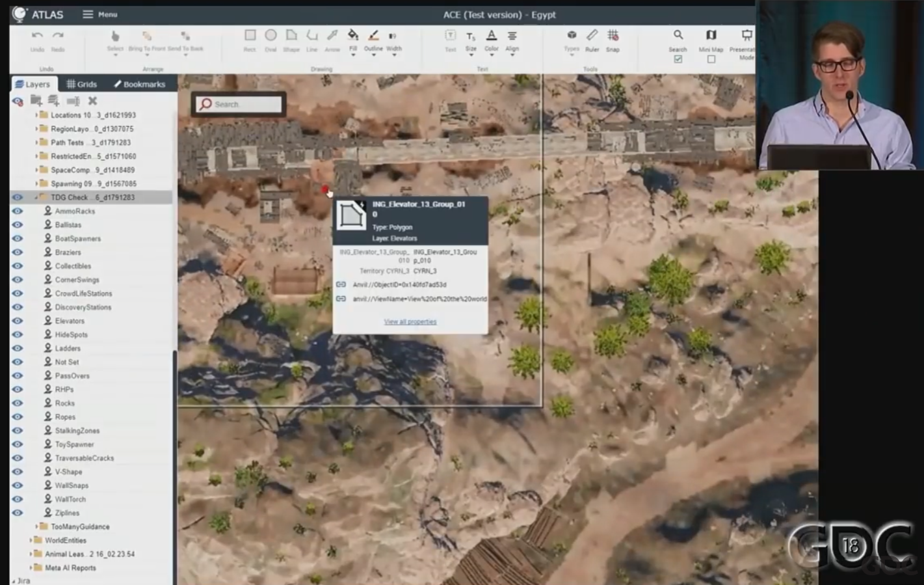This screenshot has width=924, height=585.
Task: Hide the Elevators layer eye icon
Action: (18, 321)
